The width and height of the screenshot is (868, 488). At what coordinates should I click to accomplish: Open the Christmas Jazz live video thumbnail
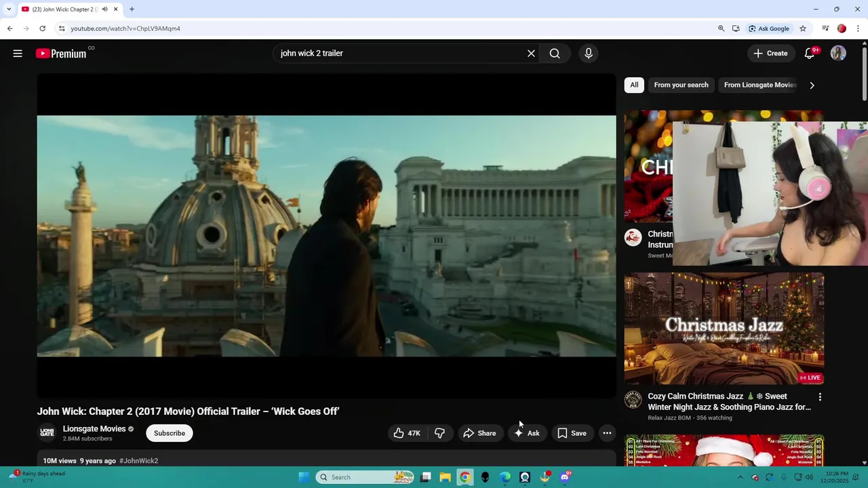(x=724, y=329)
